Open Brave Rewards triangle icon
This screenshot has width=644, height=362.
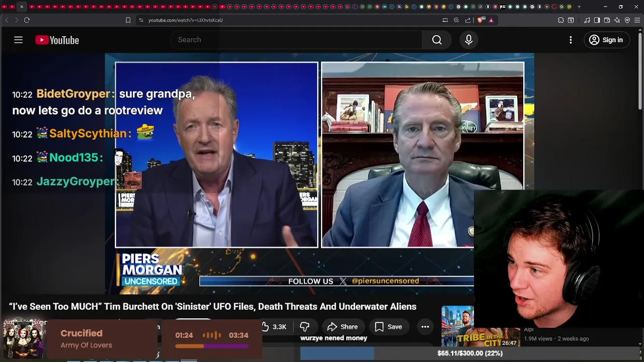point(491,20)
